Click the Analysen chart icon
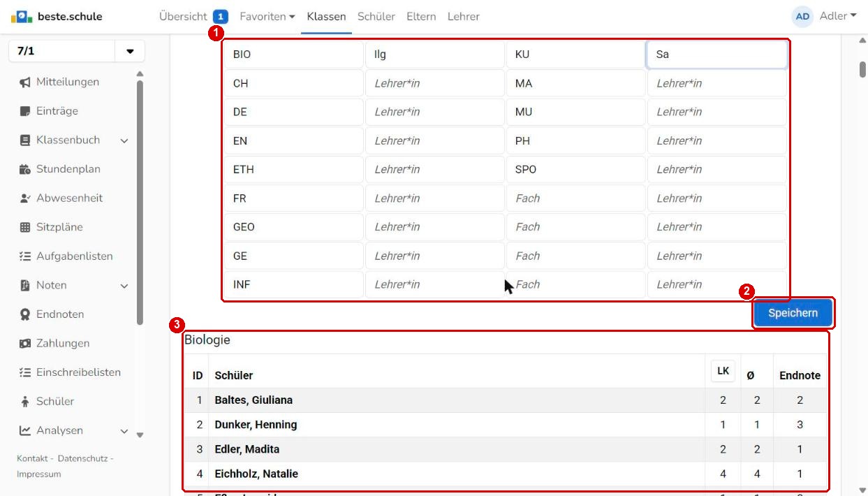 pos(24,430)
